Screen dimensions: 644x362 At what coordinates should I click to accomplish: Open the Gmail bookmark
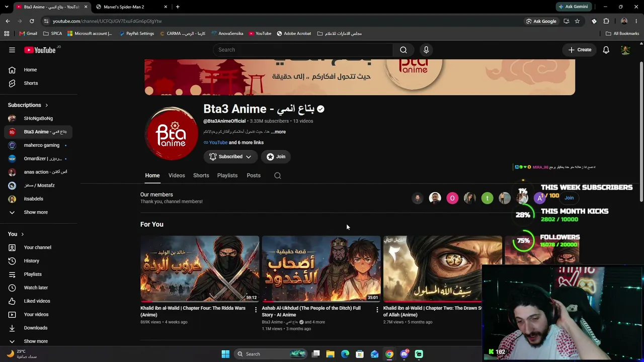tap(28, 34)
